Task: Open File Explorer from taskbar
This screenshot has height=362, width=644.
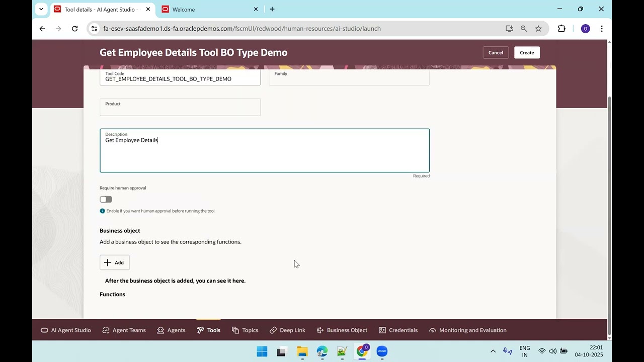Action: coord(302,351)
